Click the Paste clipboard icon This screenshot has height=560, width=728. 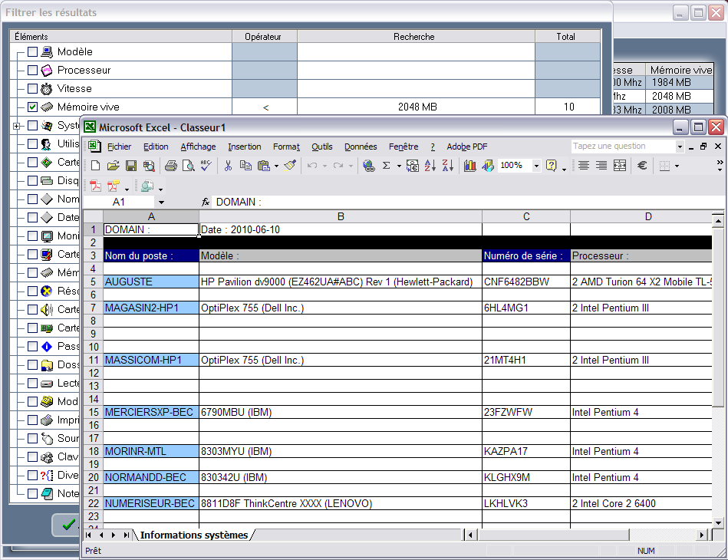[x=264, y=165]
